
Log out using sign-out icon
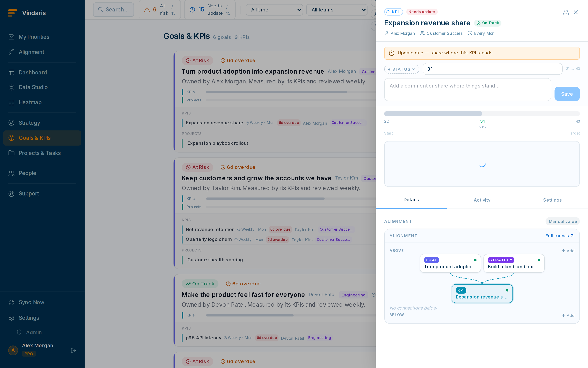coord(73,350)
